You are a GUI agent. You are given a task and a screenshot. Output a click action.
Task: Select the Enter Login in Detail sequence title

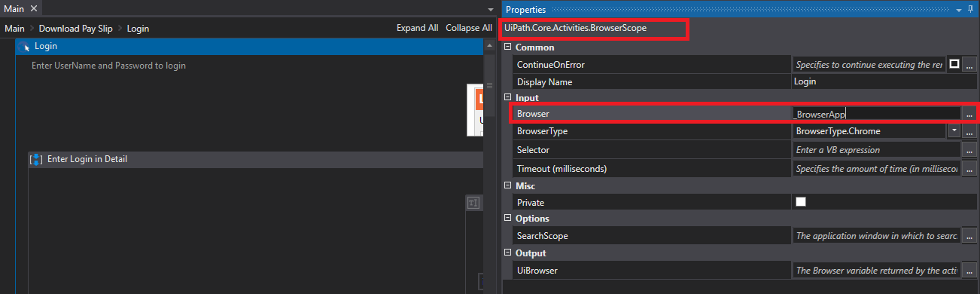tap(87, 159)
